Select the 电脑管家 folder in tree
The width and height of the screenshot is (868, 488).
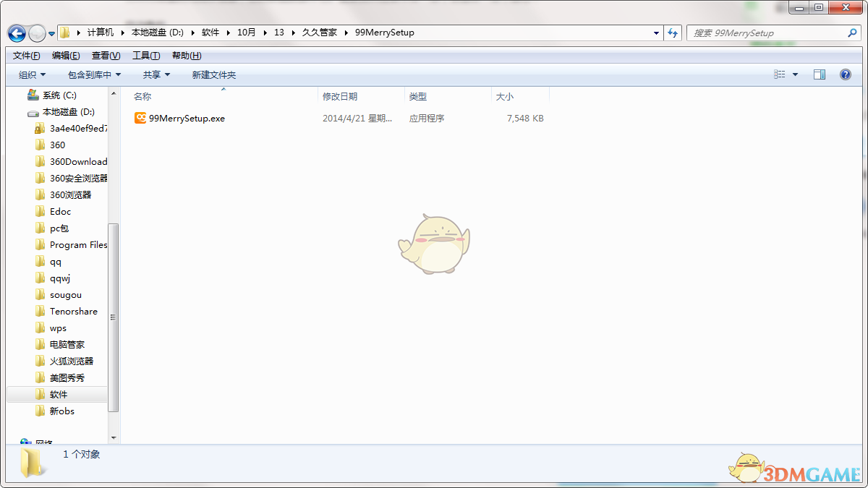(x=67, y=344)
